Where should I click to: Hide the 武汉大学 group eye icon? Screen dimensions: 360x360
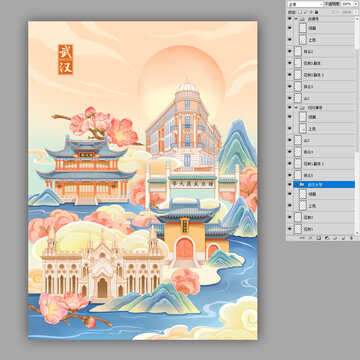click(x=289, y=184)
